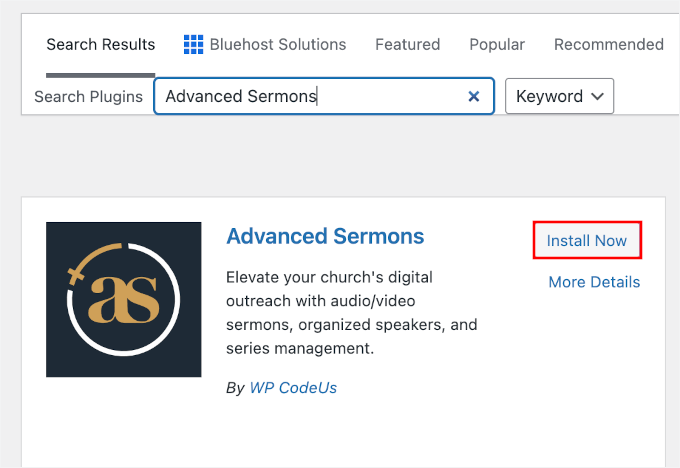
Task: Clear the search field with the X icon
Action: (474, 97)
